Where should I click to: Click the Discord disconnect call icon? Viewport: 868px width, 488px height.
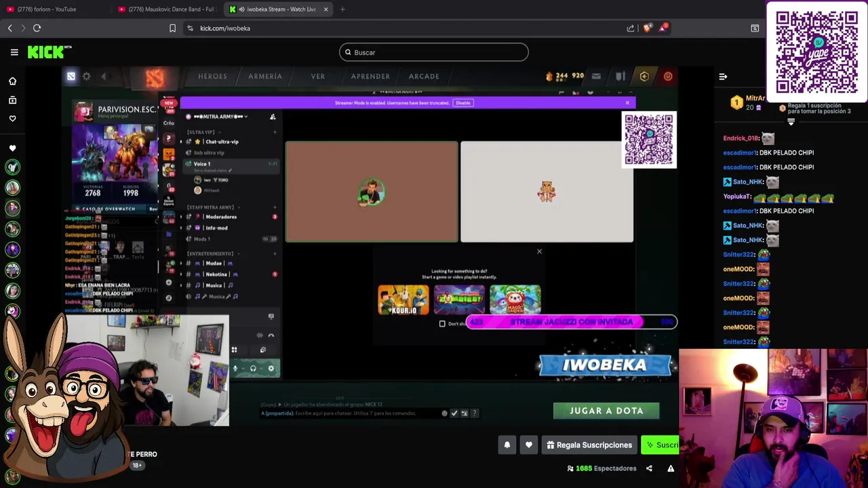coord(271,335)
